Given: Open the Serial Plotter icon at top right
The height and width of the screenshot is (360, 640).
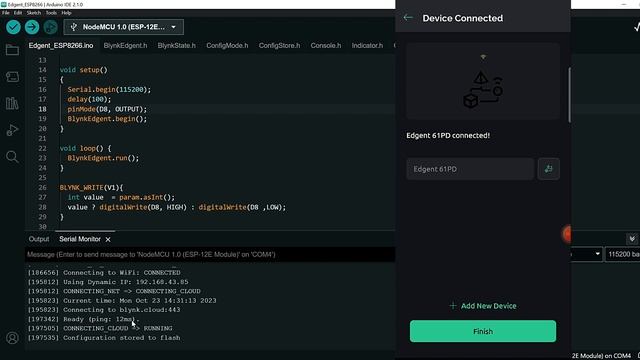Looking at the screenshot, I should coord(637,27).
